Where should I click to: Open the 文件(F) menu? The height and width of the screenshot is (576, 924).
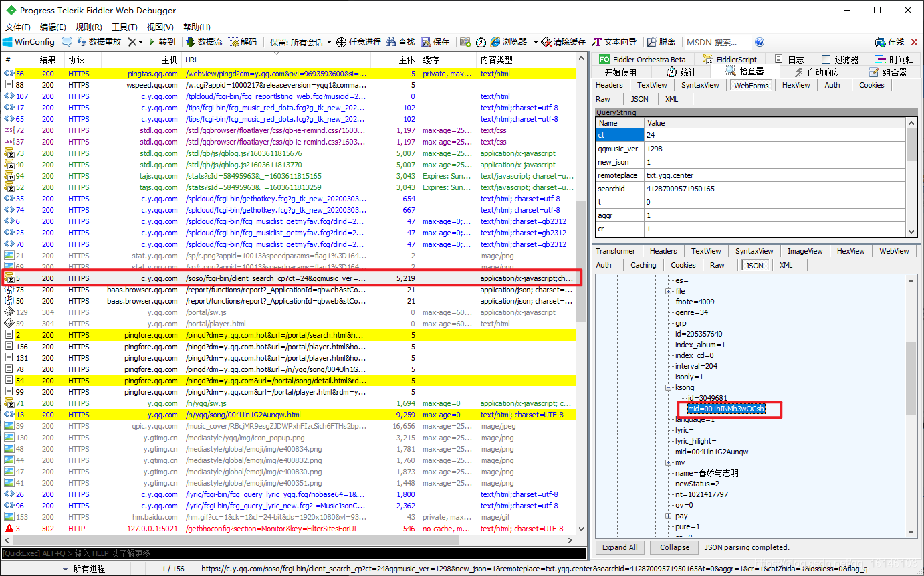pyautogui.click(x=18, y=27)
